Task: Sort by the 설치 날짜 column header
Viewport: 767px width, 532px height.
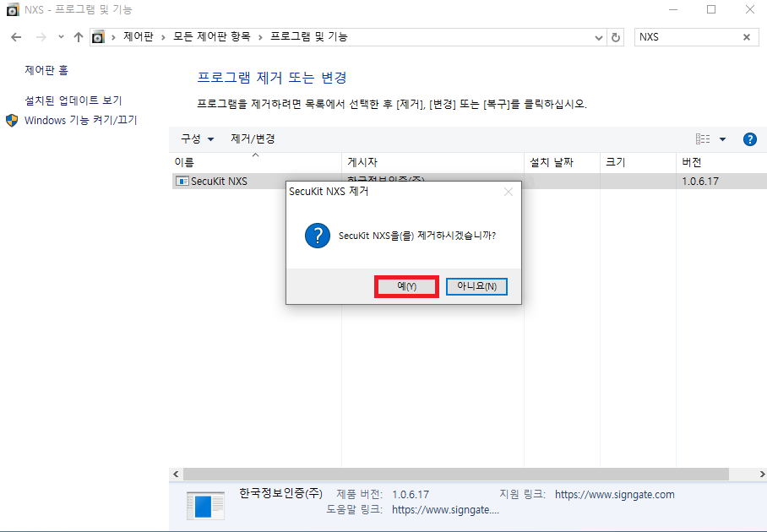Action: click(562, 162)
